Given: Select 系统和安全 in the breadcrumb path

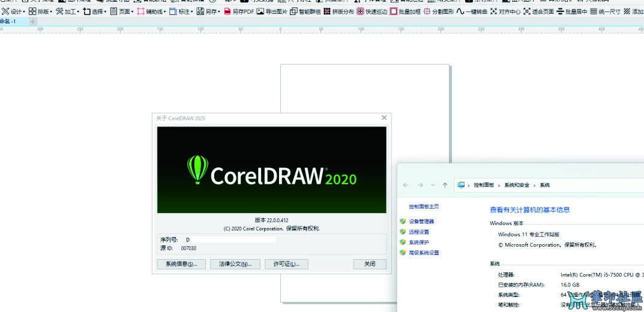Looking at the screenshot, I should pos(517,185).
